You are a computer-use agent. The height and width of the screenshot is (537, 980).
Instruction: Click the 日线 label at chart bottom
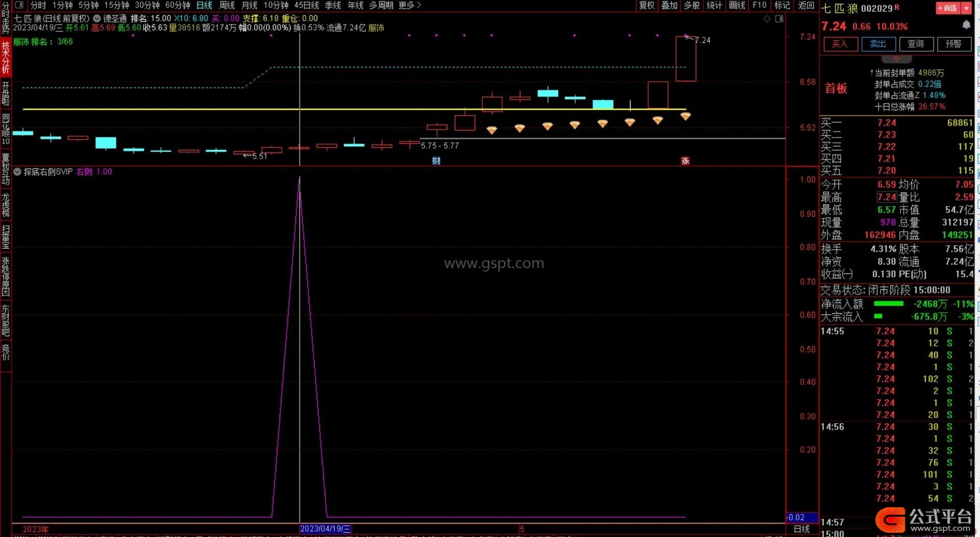click(802, 529)
